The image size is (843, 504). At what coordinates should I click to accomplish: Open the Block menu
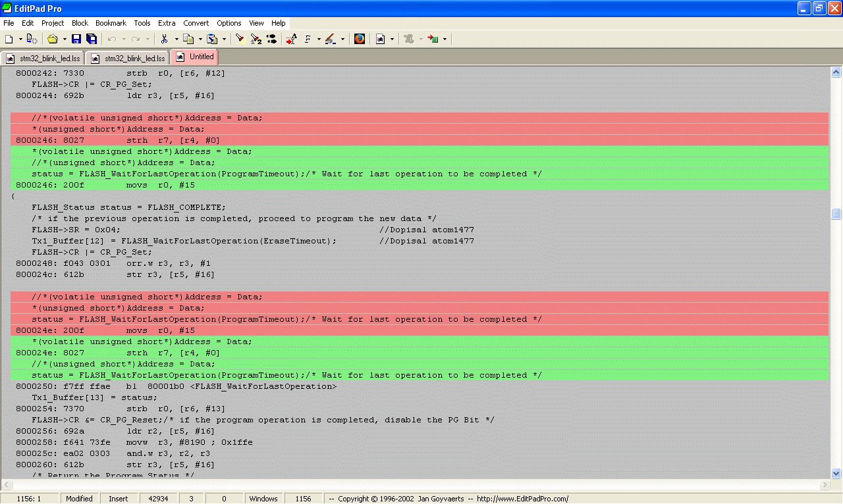(80, 23)
